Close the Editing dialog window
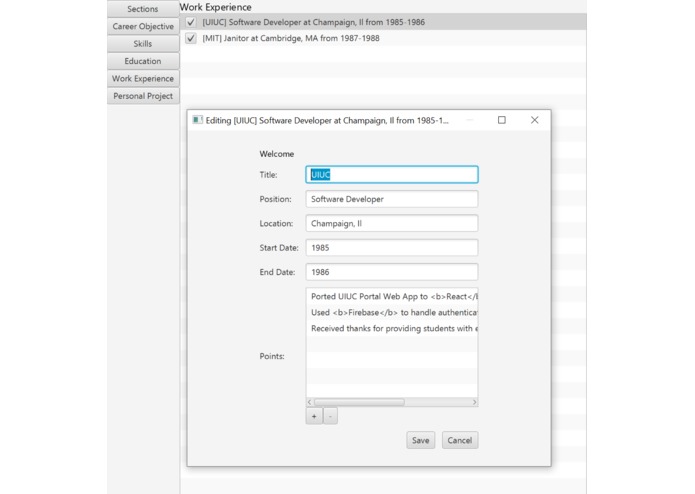 (535, 120)
